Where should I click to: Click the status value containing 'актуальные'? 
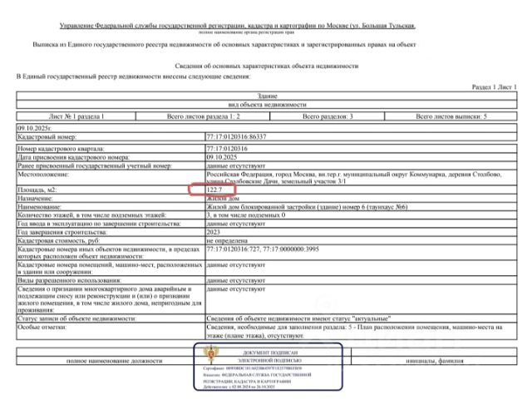298,318
